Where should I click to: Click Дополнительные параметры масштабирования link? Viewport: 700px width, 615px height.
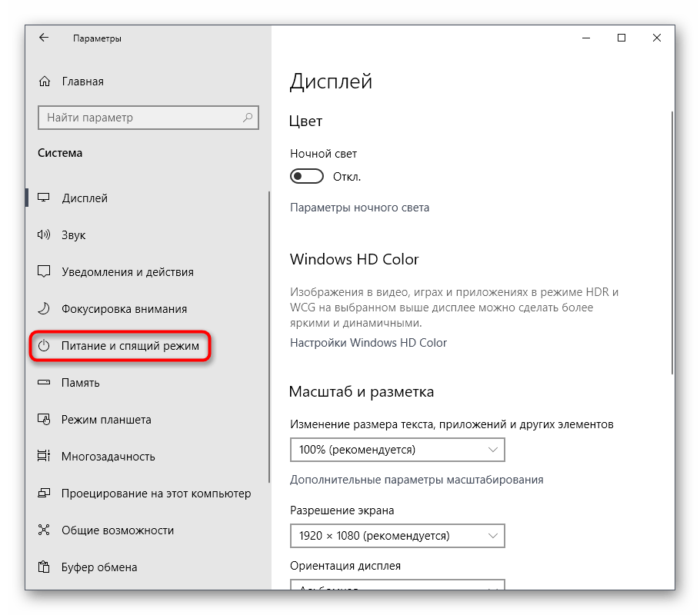(x=416, y=480)
